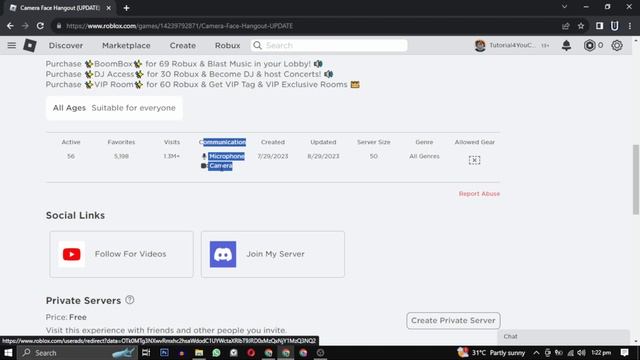
Task: Open the Roblox hamburger navigation menu
Action: [11, 45]
